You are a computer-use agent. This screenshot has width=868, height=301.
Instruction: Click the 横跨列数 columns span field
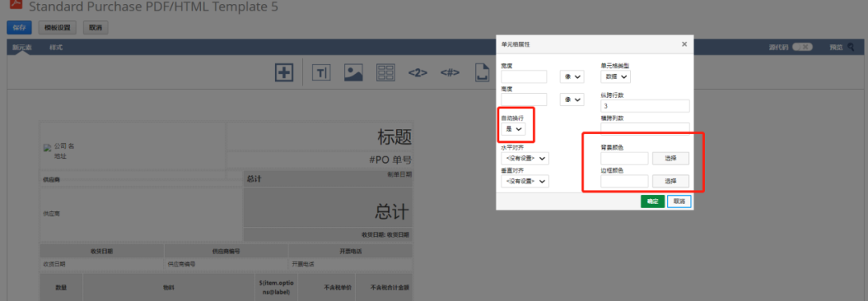pyautogui.click(x=645, y=128)
